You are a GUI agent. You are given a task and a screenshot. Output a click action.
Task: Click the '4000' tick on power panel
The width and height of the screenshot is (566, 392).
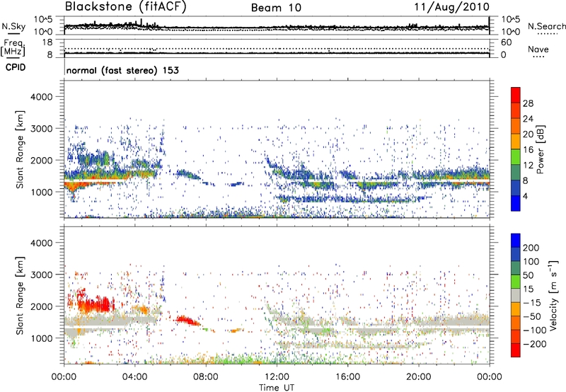coord(41,97)
